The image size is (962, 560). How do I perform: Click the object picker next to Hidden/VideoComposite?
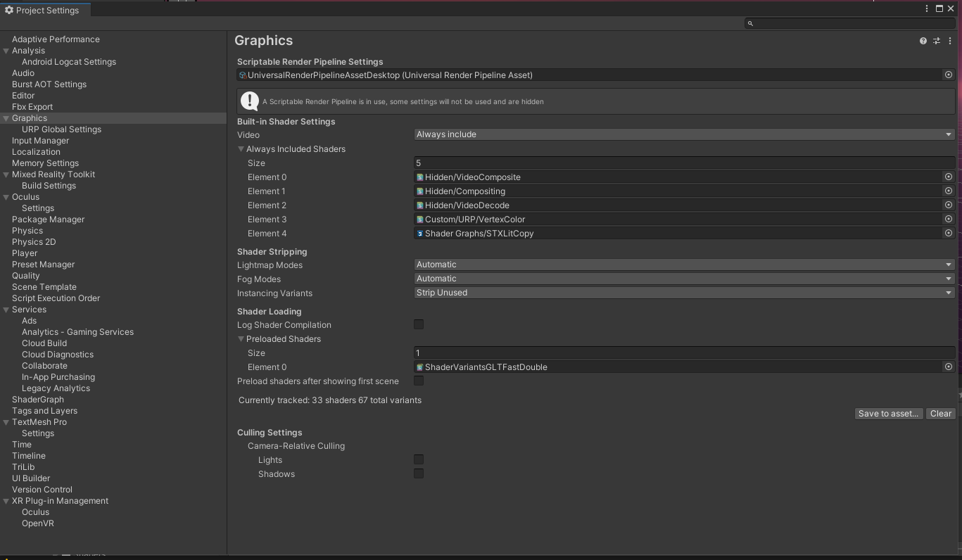[x=948, y=177]
